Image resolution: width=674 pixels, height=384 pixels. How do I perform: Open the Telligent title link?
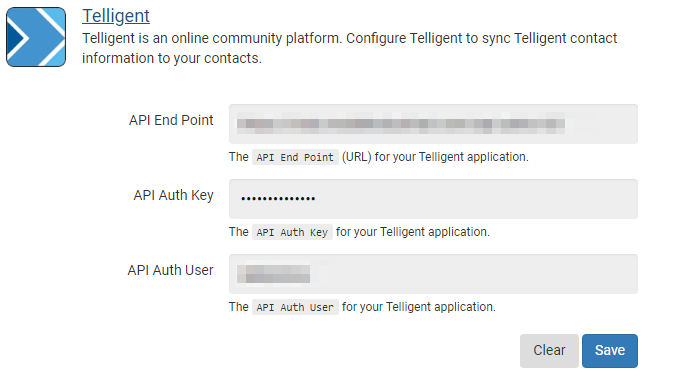[116, 16]
